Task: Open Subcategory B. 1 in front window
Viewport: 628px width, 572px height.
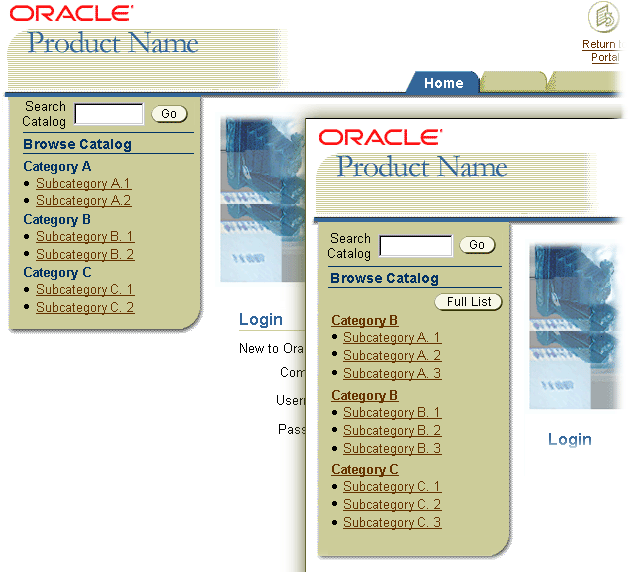Action: click(392, 412)
